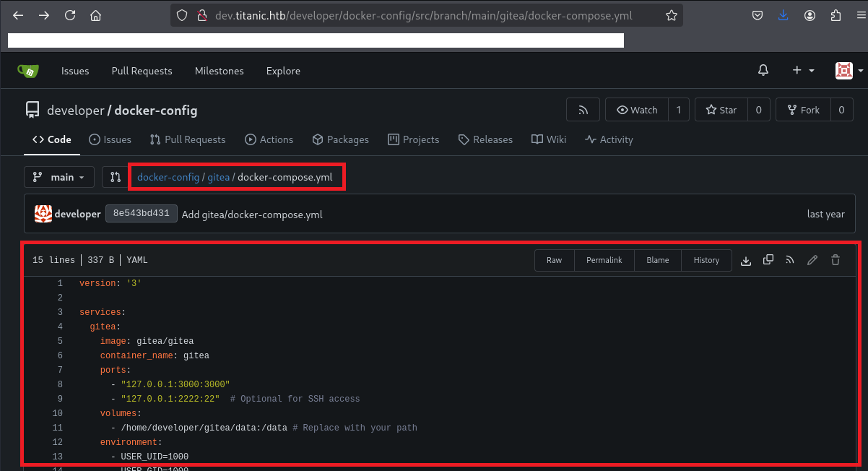Edit file using the pencil icon
The height and width of the screenshot is (471, 868).
click(x=812, y=260)
